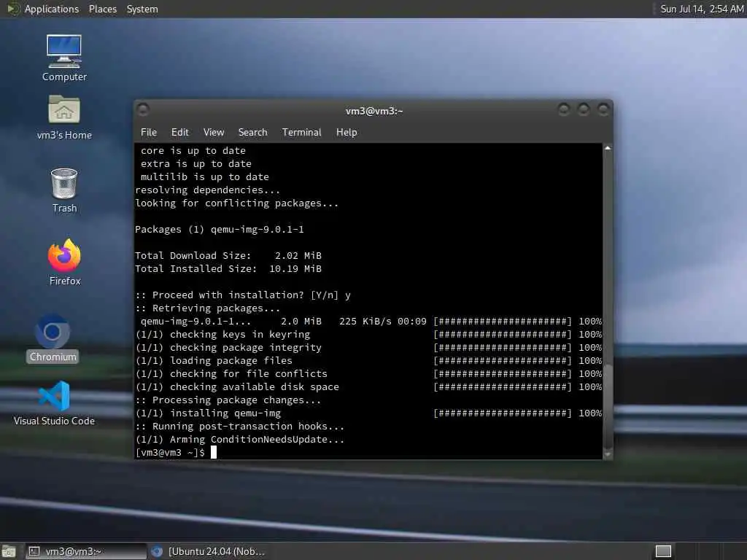The height and width of the screenshot is (560, 747).
Task: Click the "225 KiB/s 00:09" download speed text
Action: click(x=382, y=322)
